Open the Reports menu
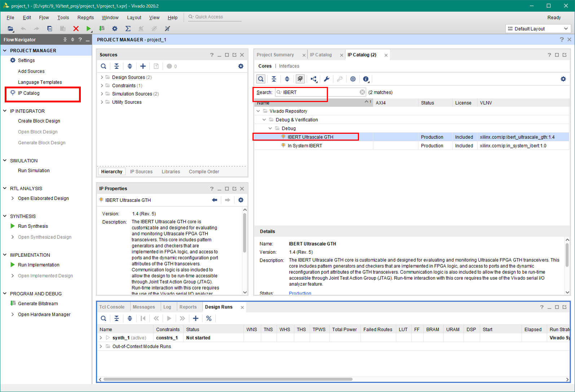This screenshot has height=392, width=575. [x=85, y=17]
